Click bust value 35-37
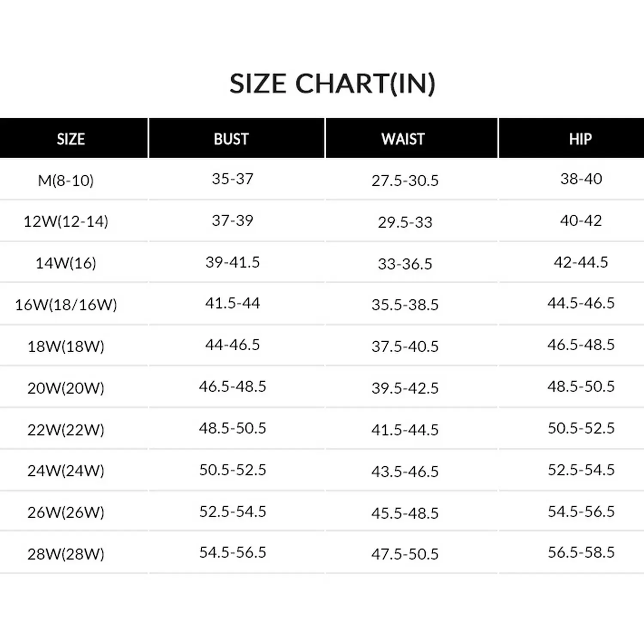The height and width of the screenshot is (644, 644). (233, 179)
